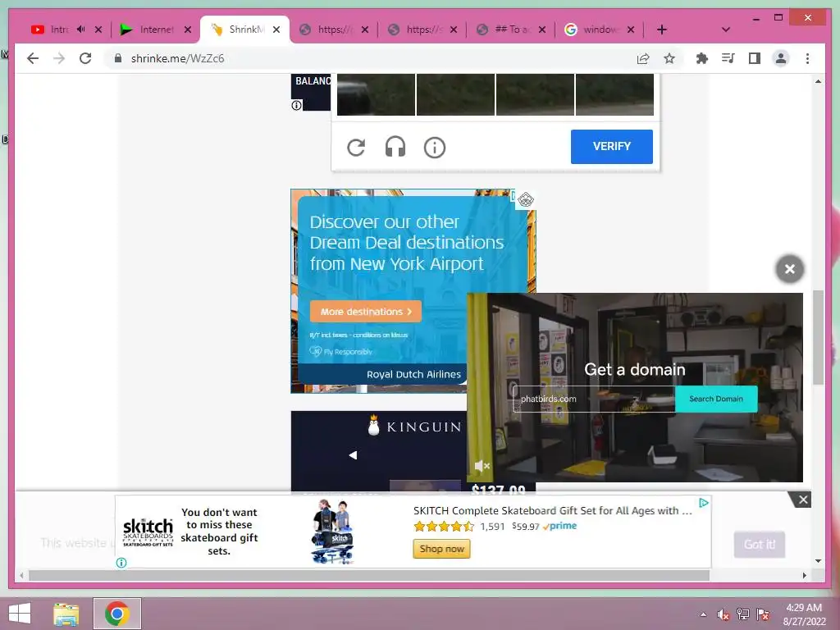Image resolution: width=840 pixels, height=630 pixels.
Task: Show captcha help information
Action: 435,148
